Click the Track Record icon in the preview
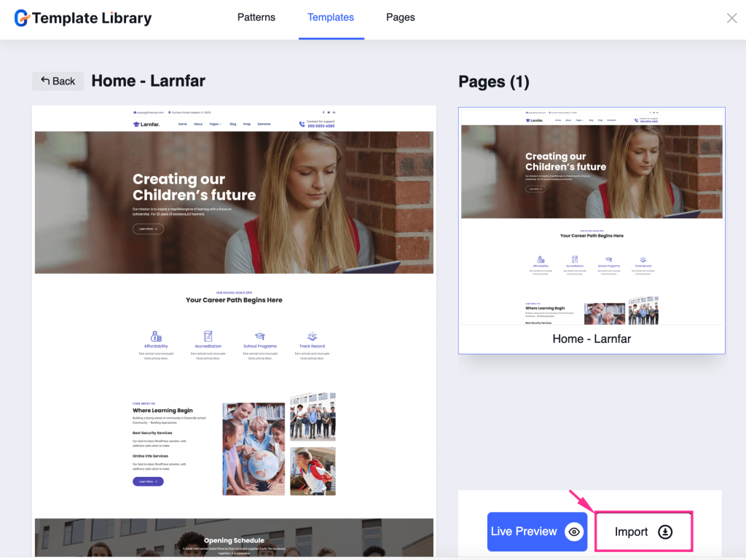The image size is (746, 560). tap(312, 335)
